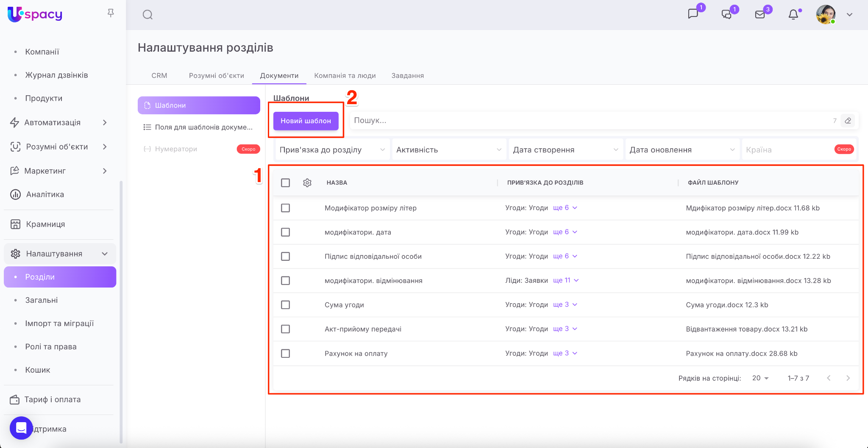Viewport: 868px width, 448px height.
Task: Open the support chat bubble button
Action: coord(21,428)
